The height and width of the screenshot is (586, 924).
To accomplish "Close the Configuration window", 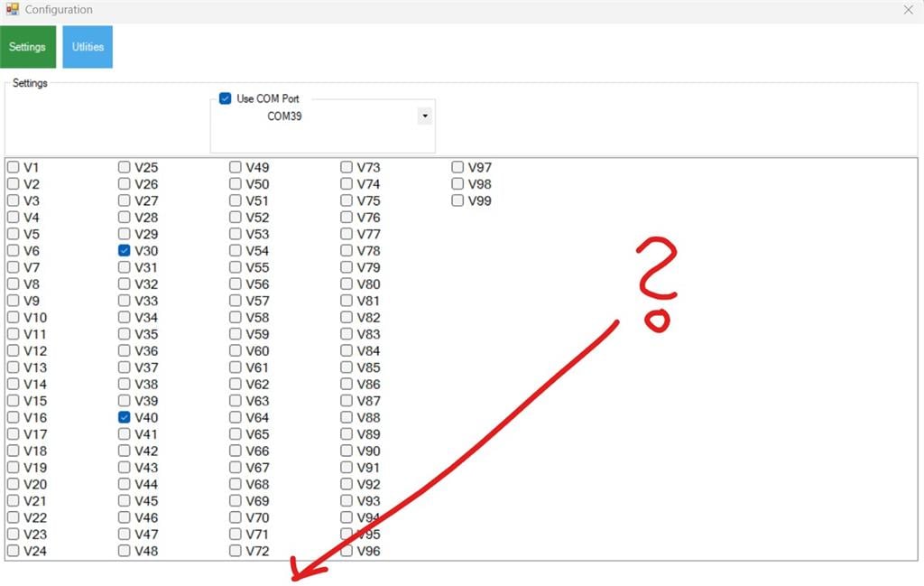I will (908, 10).
